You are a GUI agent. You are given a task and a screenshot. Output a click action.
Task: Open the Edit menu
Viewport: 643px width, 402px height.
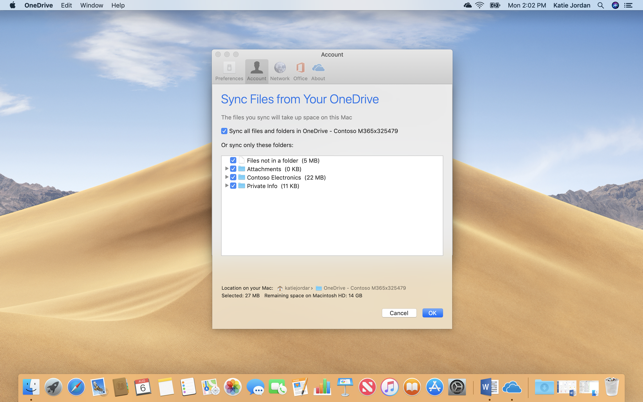pos(66,5)
